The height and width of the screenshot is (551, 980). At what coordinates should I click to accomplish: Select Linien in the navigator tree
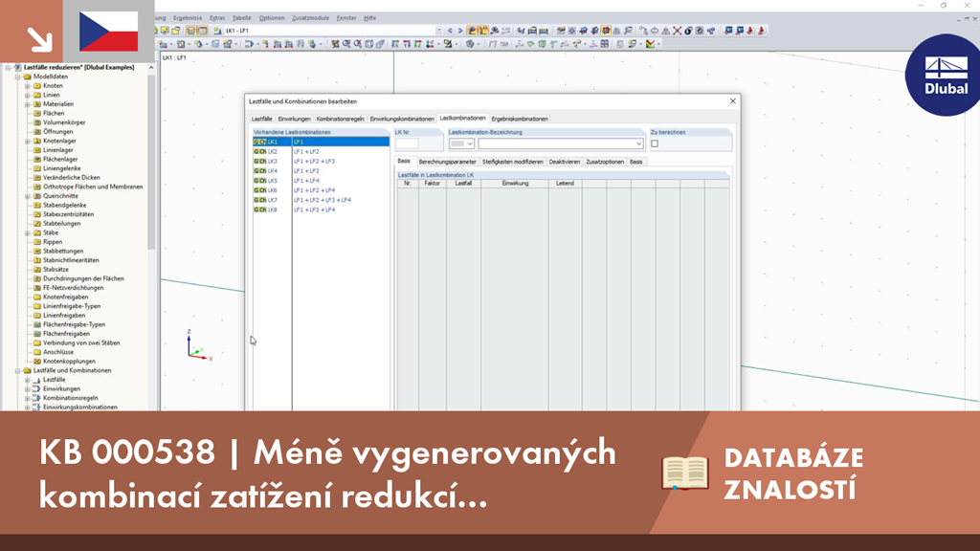pos(52,95)
